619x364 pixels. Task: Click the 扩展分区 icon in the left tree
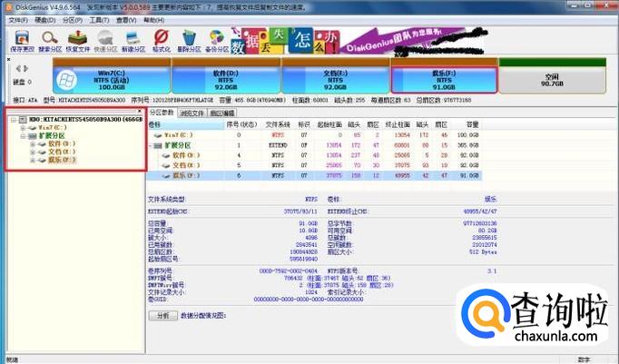pos(33,136)
